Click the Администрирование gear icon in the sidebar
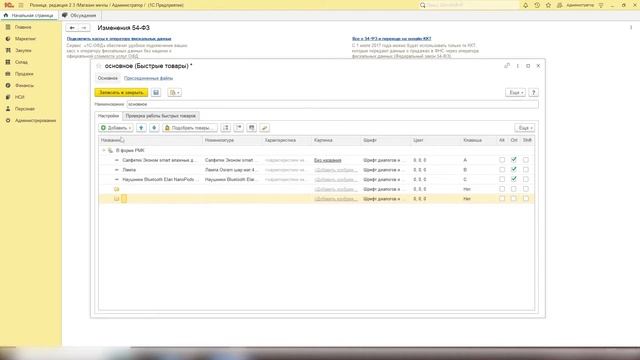640x360 pixels. 8,120
